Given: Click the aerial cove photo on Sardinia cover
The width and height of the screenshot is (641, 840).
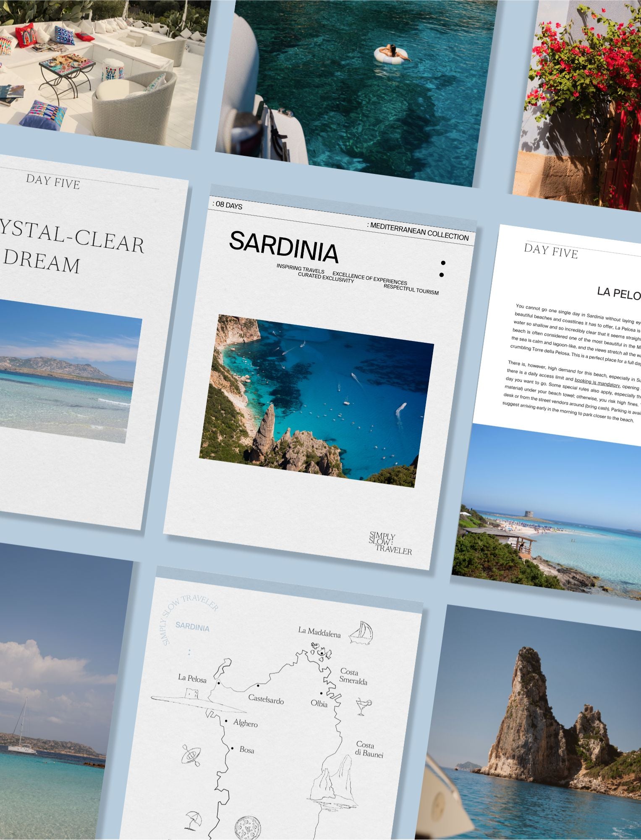Looking at the screenshot, I should click(316, 401).
